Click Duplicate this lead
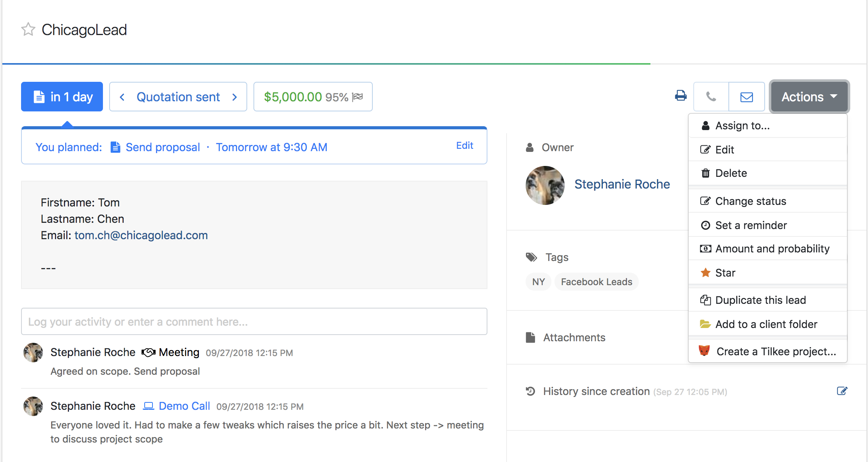Viewport: 868px width, 462px height. click(760, 300)
